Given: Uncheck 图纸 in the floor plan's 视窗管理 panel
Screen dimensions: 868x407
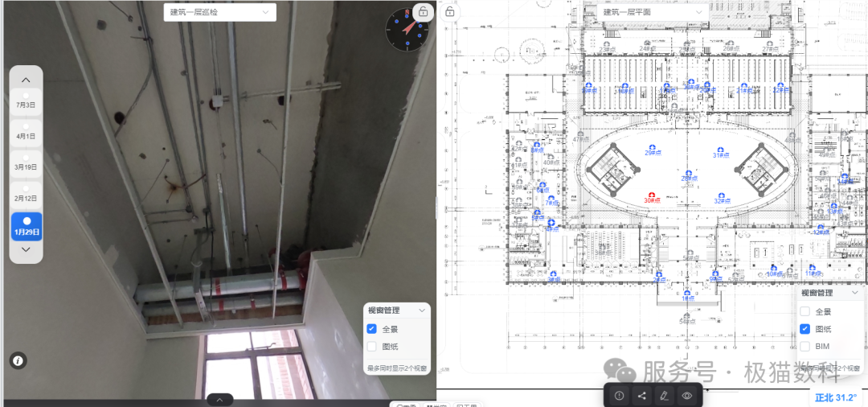Looking at the screenshot, I should coord(805,329).
